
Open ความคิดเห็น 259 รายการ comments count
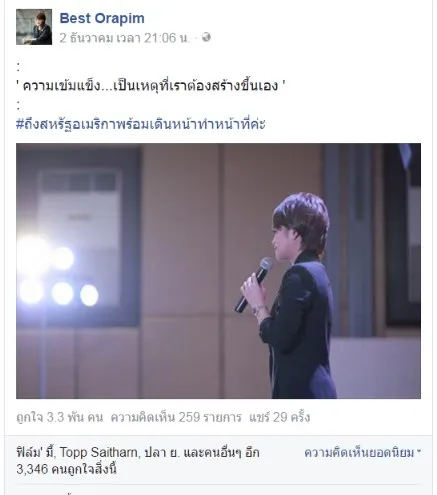(x=176, y=417)
